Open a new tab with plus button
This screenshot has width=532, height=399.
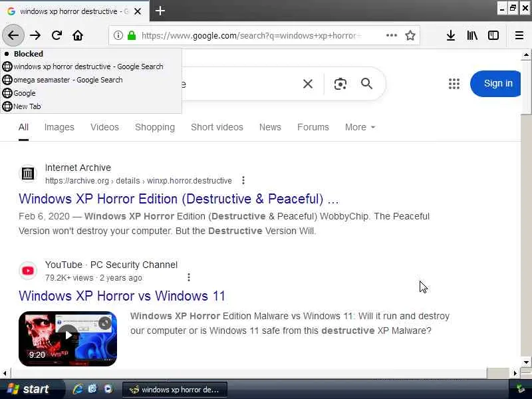pos(160,11)
